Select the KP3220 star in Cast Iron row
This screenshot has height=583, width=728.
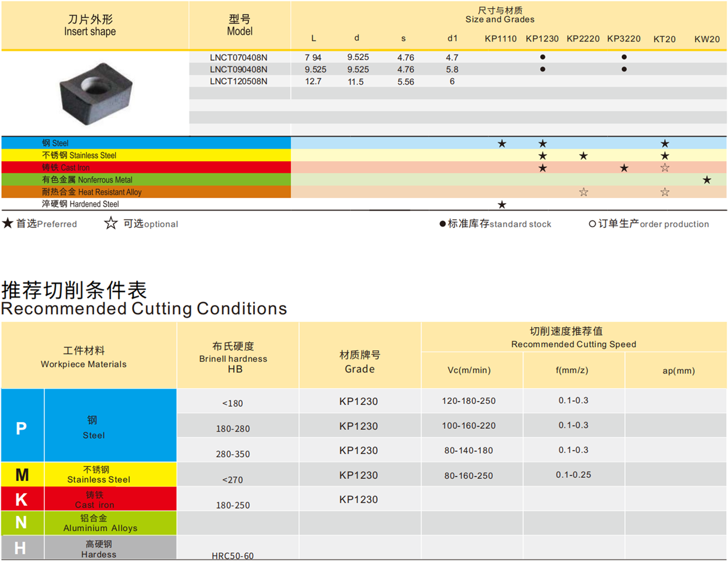pos(624,168)
